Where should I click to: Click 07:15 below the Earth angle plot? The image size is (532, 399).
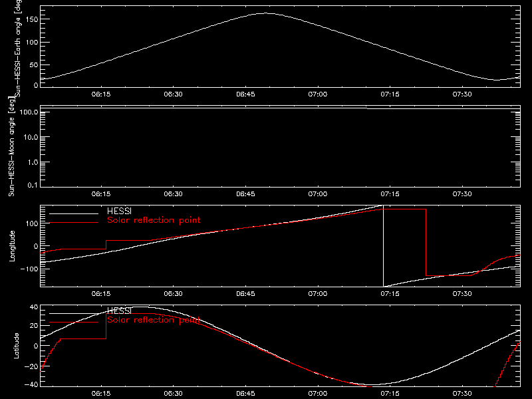click(x=390, y=94)
